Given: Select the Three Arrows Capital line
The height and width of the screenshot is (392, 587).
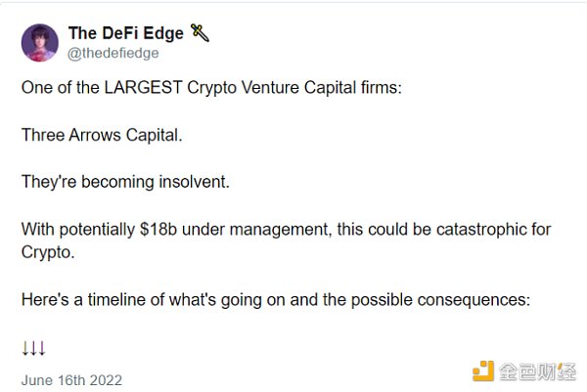Looking at the screenshot, I should (102, 135).
